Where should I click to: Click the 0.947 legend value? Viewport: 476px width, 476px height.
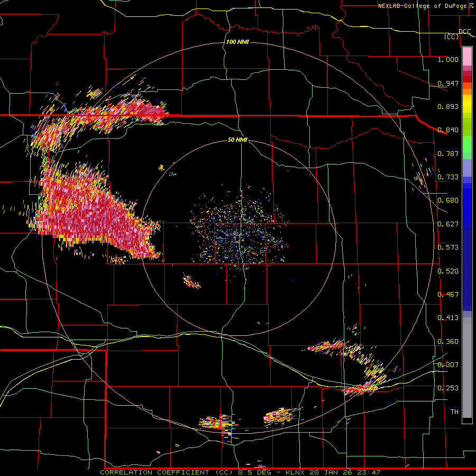pyautogui.click(x=448, y=83)
